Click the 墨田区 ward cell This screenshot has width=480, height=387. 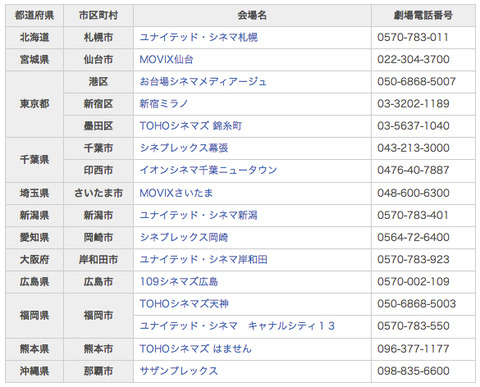pyautogui.click(x=98, y=126)
